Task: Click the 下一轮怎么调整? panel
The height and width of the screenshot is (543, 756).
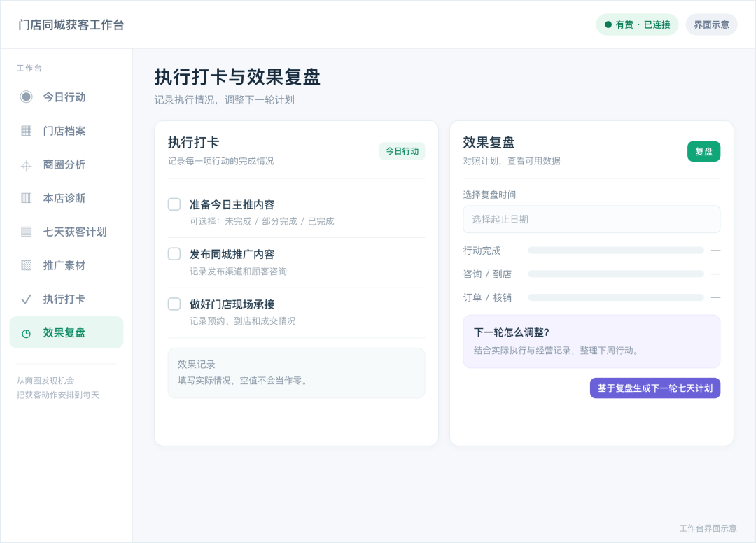Action: point(591,341)
